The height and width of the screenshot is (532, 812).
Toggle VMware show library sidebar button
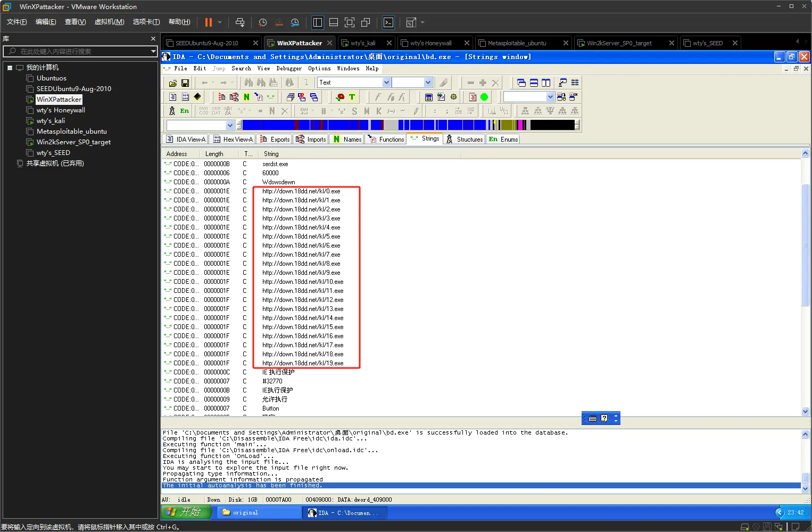[x=318, y=22]
